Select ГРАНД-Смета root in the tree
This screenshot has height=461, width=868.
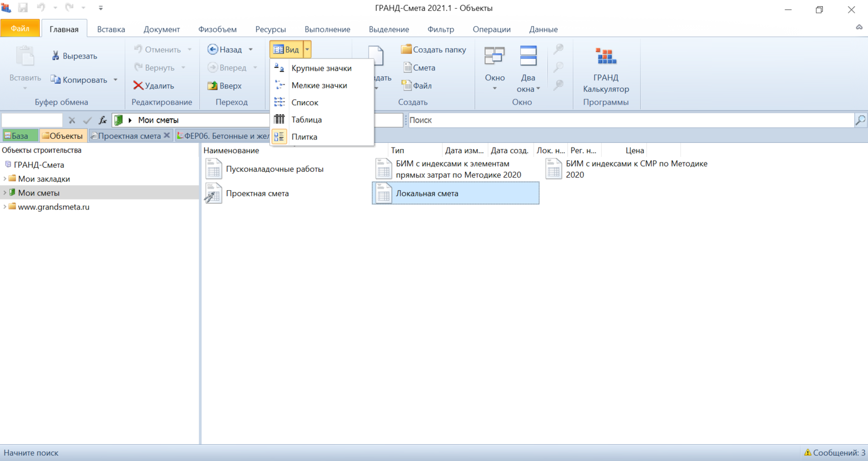(x=39, y=165)
